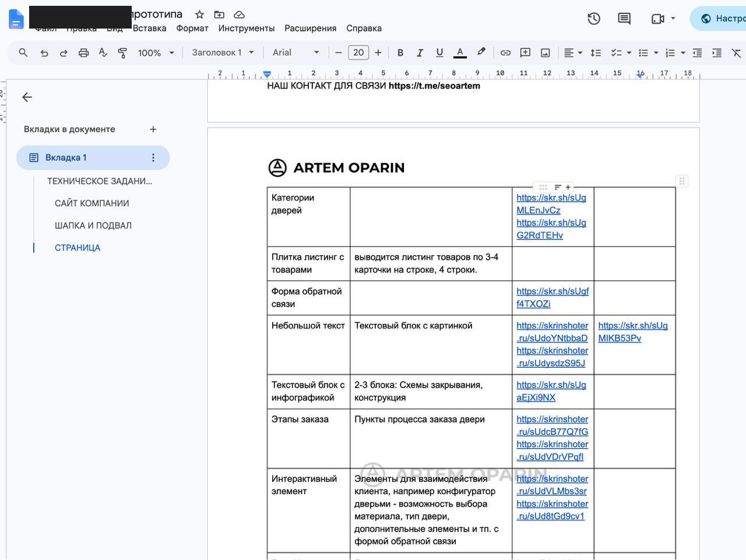Activate the paint format tool

click(x=122, y=52)
